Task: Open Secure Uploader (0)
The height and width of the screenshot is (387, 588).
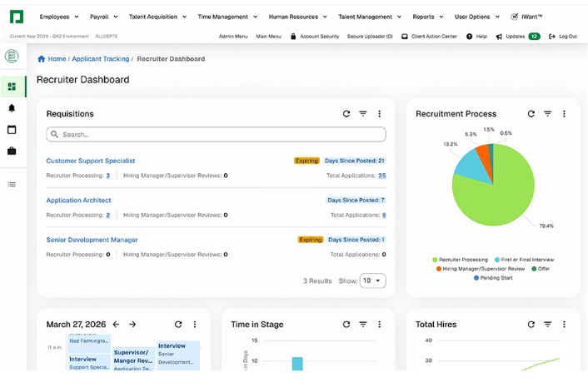Action: tap(370, 37)
